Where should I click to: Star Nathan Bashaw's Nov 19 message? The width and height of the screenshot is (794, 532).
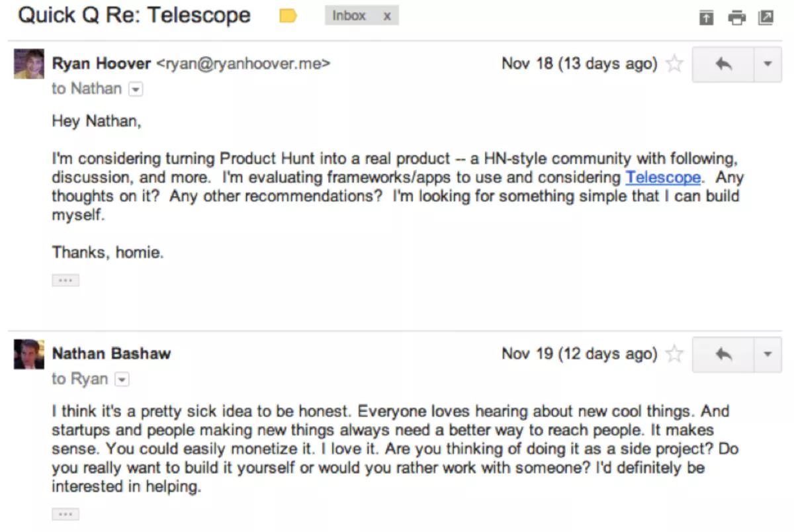click(x=674, y=355)
